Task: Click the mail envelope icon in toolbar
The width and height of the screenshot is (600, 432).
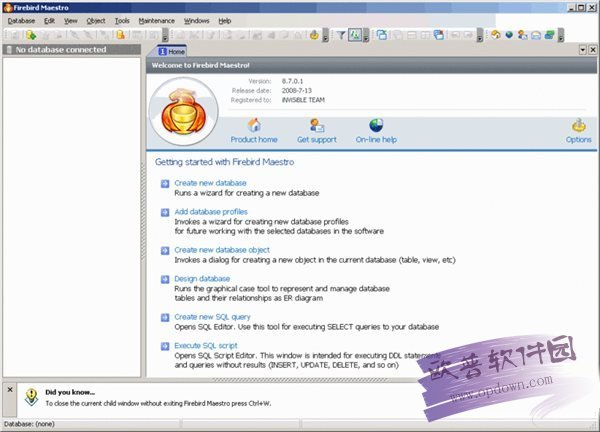Action: 536,36
